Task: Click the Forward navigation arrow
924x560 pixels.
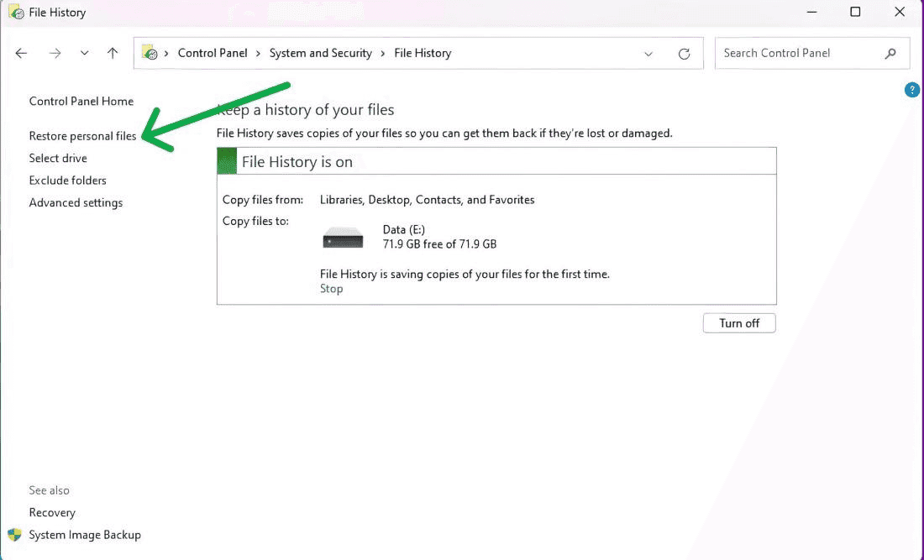Action: click(55, 53)
